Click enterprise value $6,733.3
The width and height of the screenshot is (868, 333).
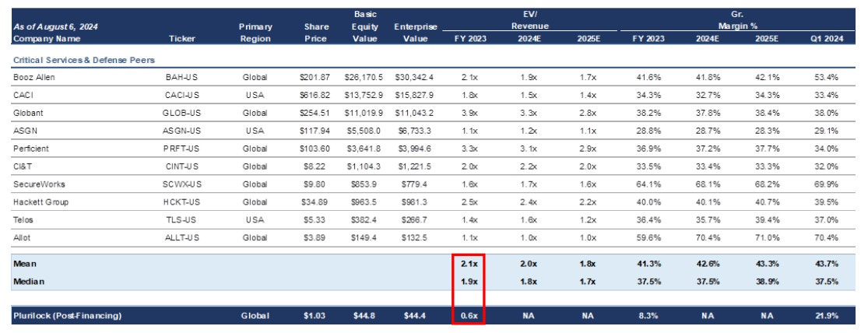(x=414, y=131)
